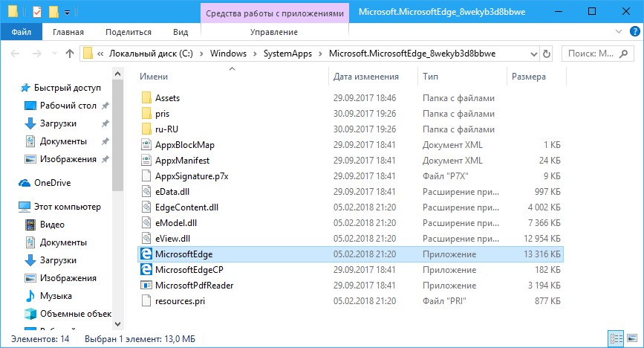
Task: Open Explorer help question mark
Action: (635, 32)
